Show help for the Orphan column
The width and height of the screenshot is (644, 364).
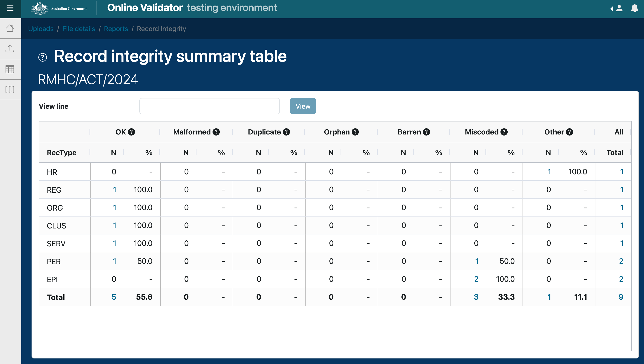(355, 132)
